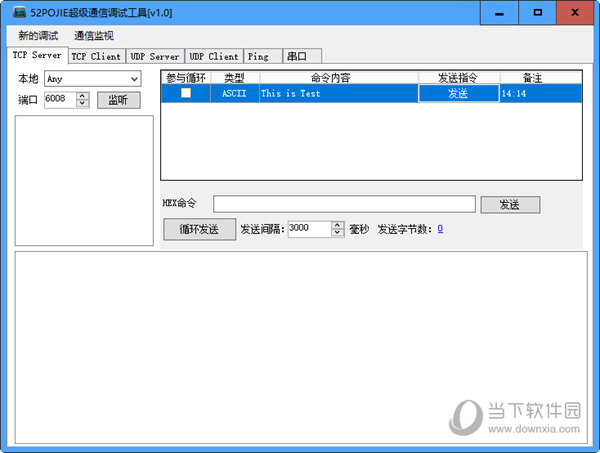
Task: Click the 发送指令 column header
Action: 458,78
